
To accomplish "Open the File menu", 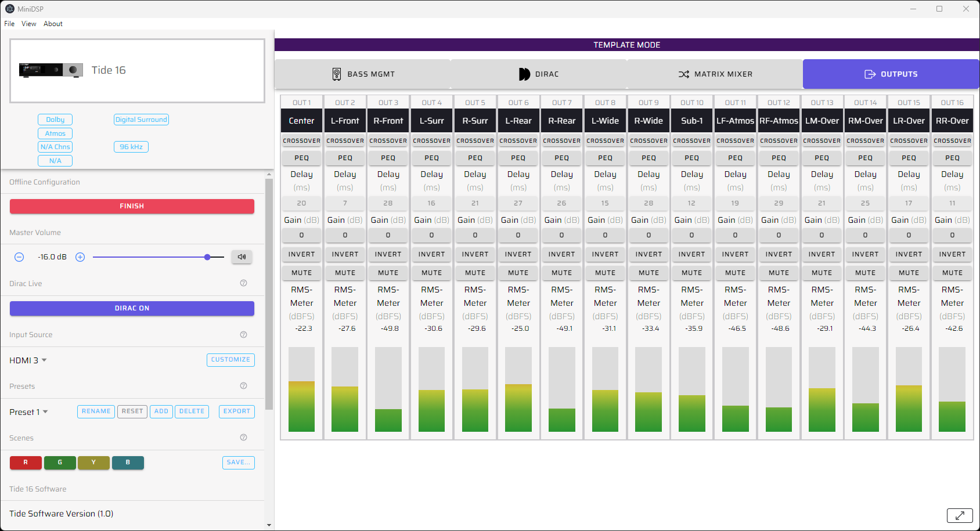I will click(x=9, y=24).
